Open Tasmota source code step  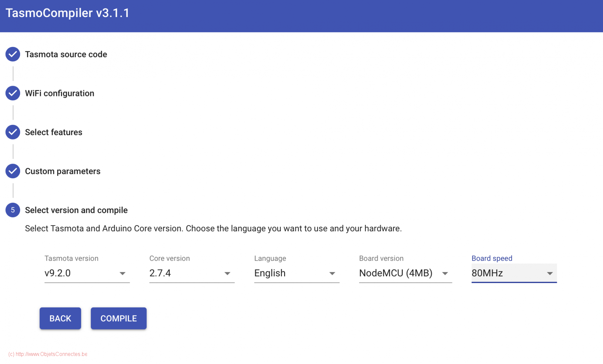click(x=66, y=54)
